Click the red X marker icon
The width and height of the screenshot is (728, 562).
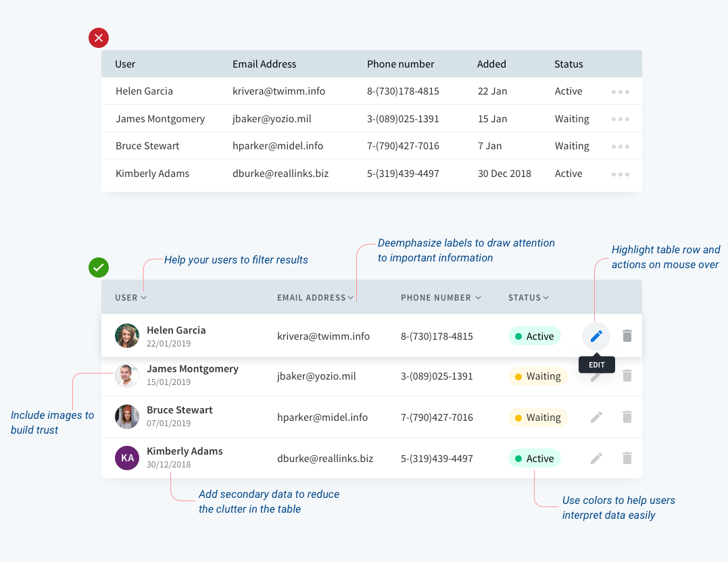click(x=99, y=38)
